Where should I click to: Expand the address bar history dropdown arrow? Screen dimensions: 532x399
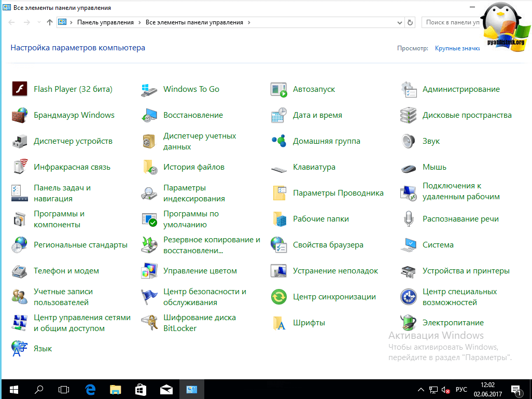click(x=399, y=22)
